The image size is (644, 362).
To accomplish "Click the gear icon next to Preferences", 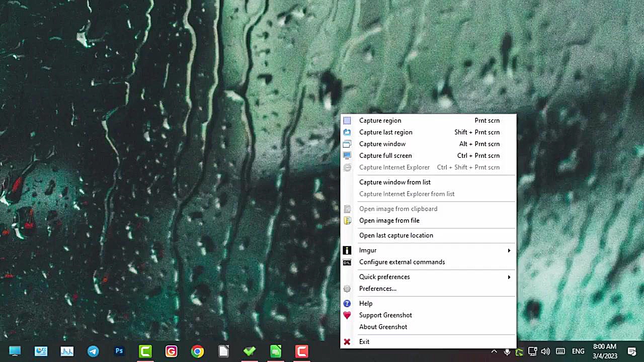I will (x=347, y=289).
